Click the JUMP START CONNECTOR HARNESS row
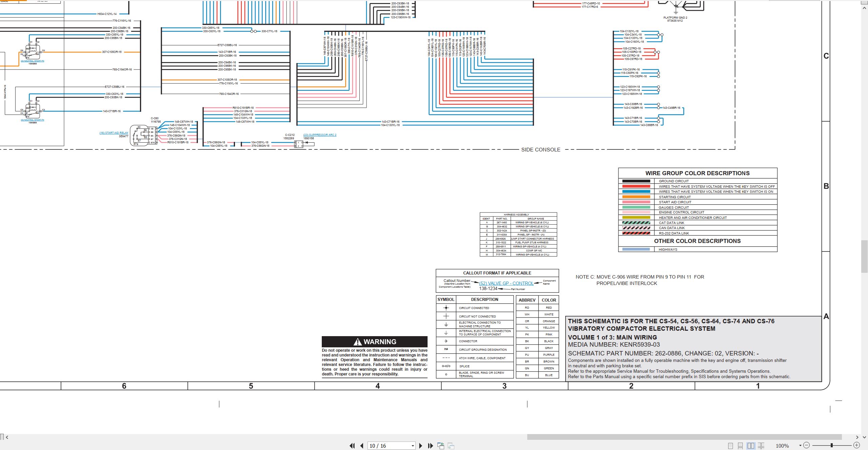 coord(518,239)
